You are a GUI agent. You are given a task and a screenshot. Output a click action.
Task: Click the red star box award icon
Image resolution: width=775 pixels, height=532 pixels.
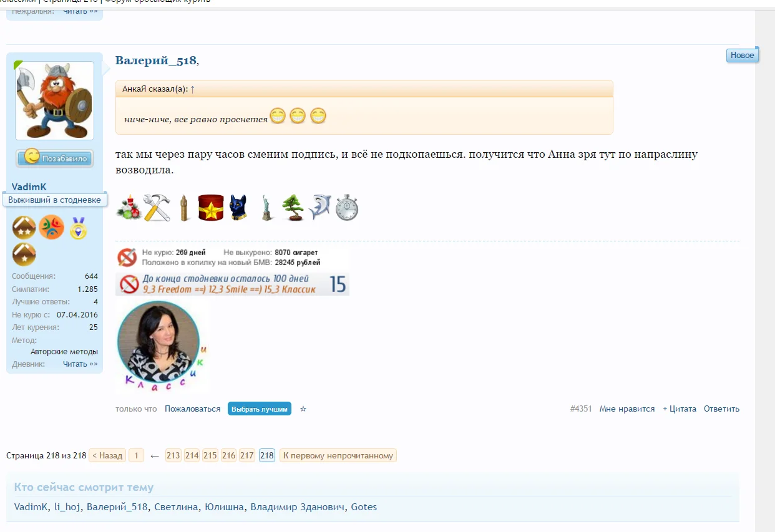pos(211,208)
